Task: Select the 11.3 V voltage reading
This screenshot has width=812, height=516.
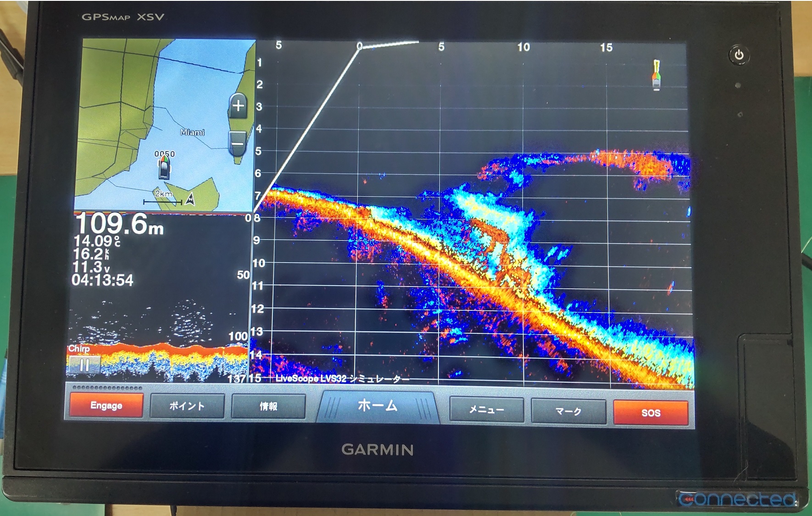Action: click(x=91, y=267)
